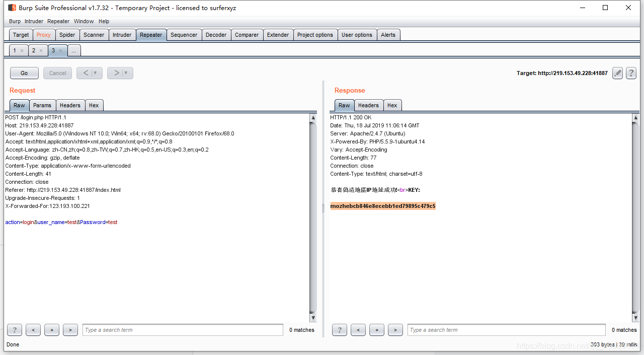Open the Window menu
Viewport: 644px width, 355px height.
[x=84, y=21]
